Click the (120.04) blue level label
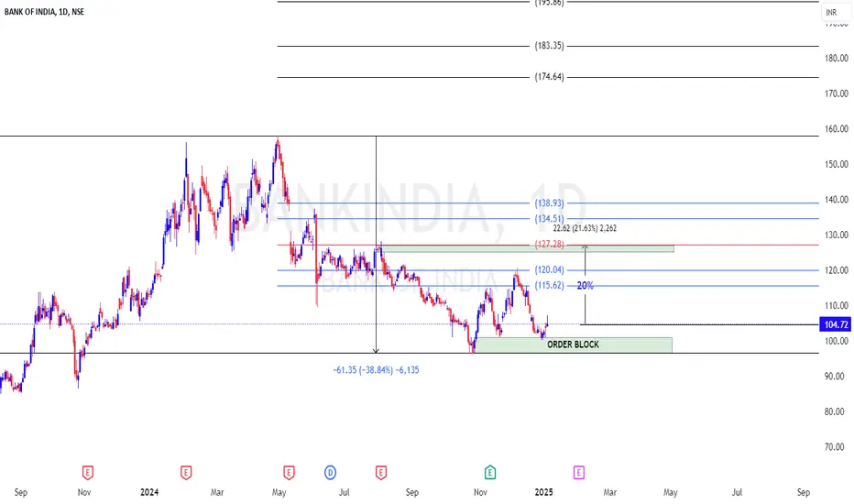The image size is (854, 504). pyautogui.click(x=549, y=269)
